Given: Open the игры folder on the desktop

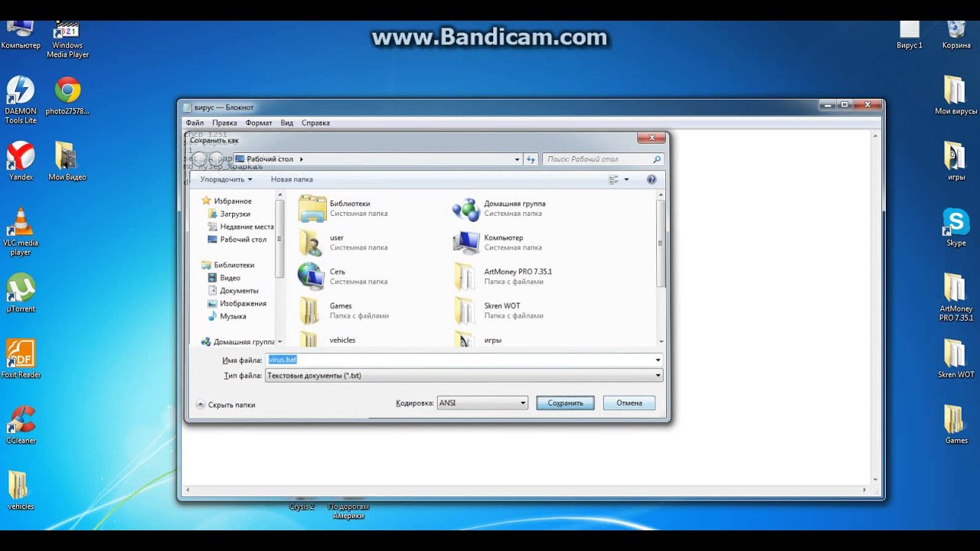Looking at the screenshot, I should (x=955, y=161).
